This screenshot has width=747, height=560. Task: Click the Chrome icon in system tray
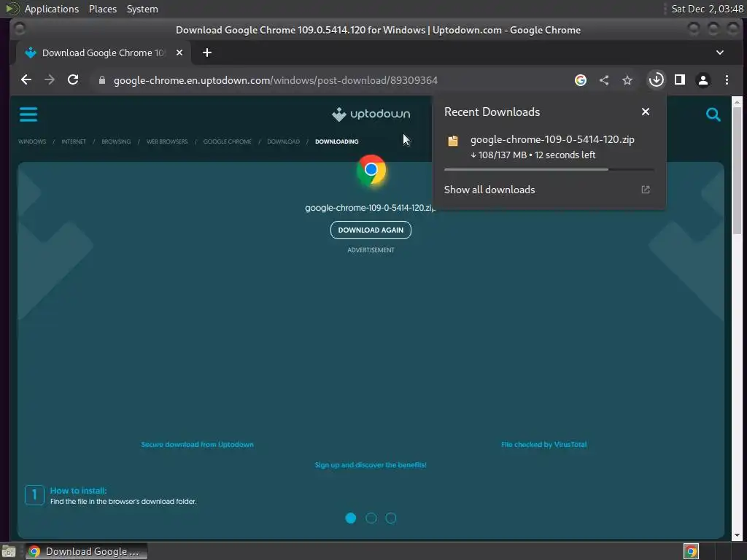[691, 551]
